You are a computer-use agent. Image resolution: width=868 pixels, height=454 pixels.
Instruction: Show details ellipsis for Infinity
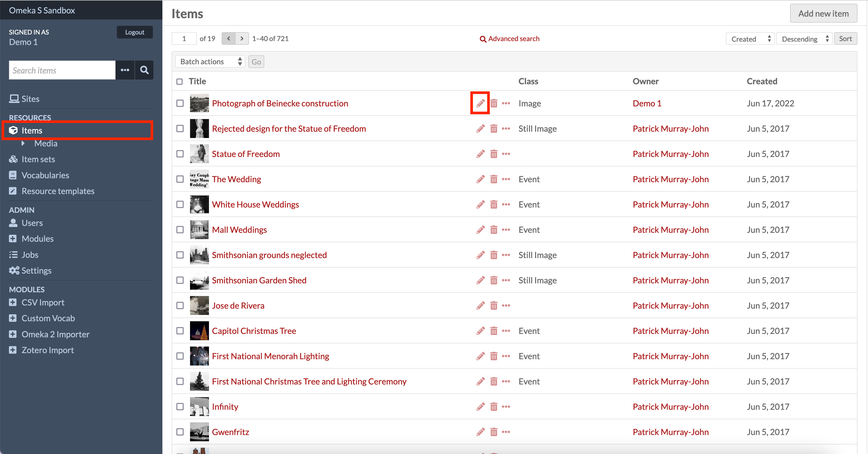point(506,407)
